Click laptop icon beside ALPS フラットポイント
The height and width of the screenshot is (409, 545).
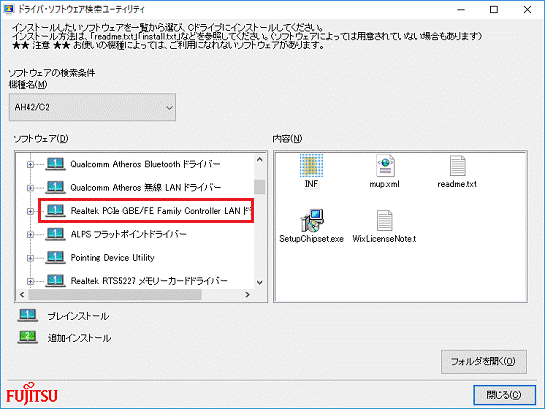pyautogui.click(x=55, y=234)
